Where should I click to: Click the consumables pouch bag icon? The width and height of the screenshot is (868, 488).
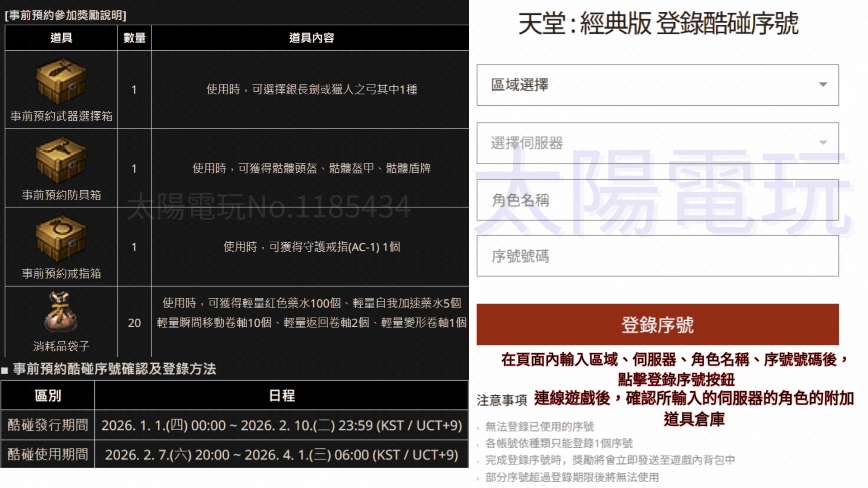point(61,312)
